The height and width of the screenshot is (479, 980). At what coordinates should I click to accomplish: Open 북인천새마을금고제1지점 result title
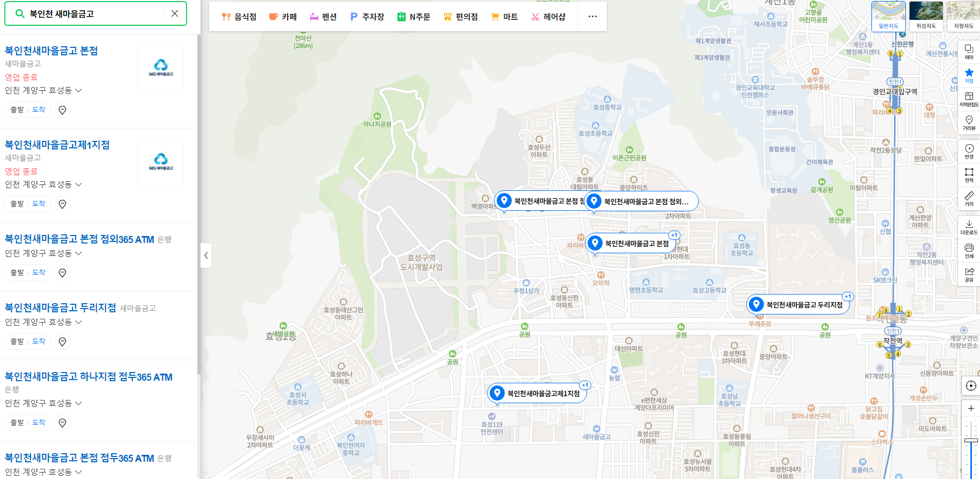58,145
